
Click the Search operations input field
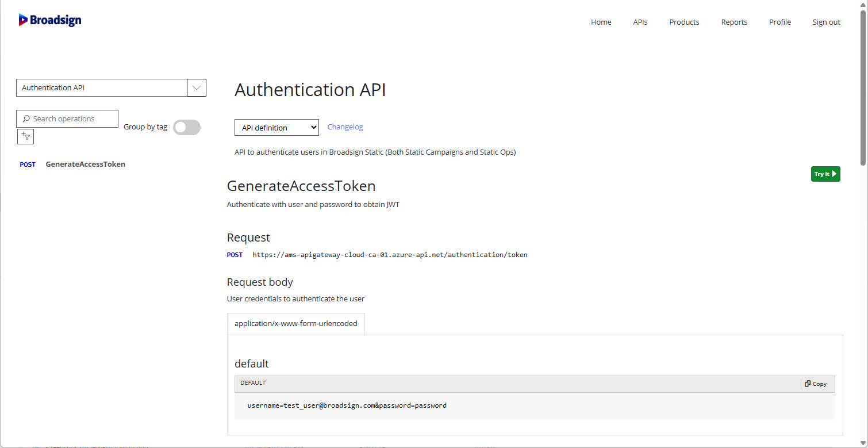point(67,118)
